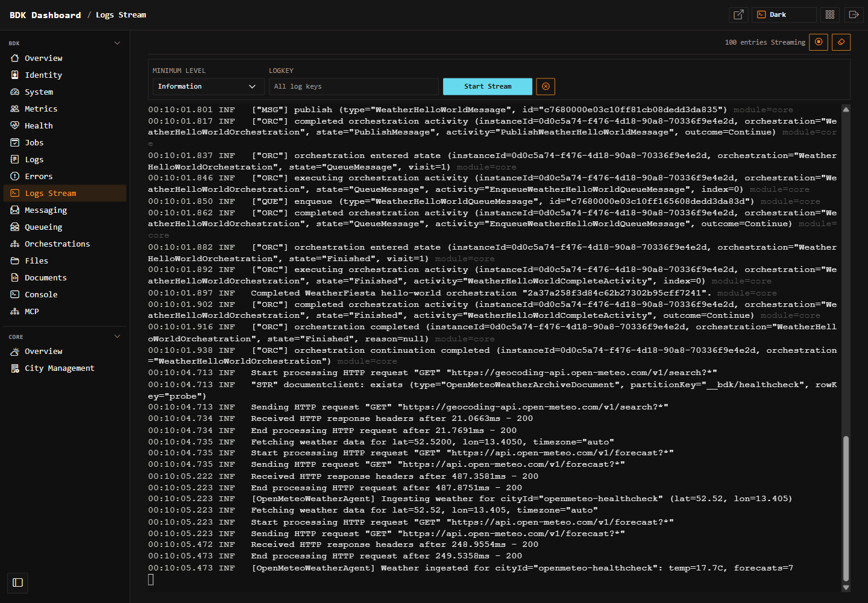The image size is (868, 603).
Task: Open the Dark theme selector
Action: [x=784, y=14]
